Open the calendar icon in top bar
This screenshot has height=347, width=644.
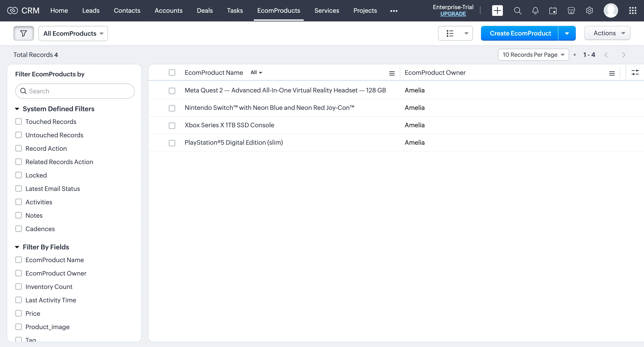tap(553, 10)
